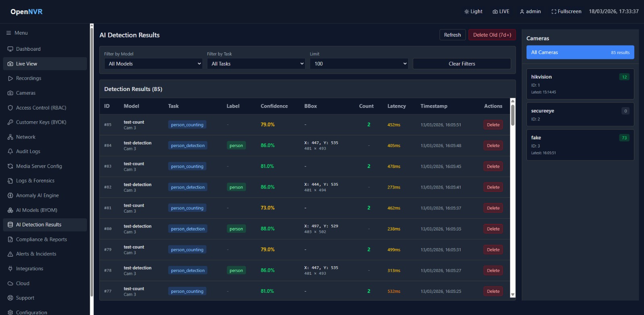Viewport: 644px width, 315px height.
Task: Click the Timestamp column header
Action: click(x=434, y=106)
